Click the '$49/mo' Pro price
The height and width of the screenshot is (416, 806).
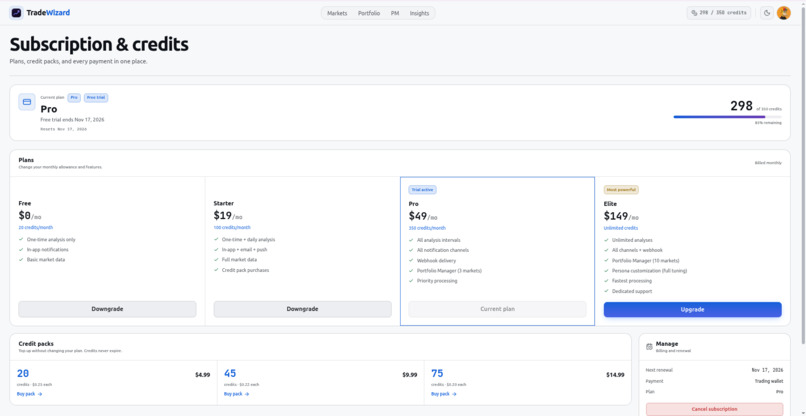423,216
